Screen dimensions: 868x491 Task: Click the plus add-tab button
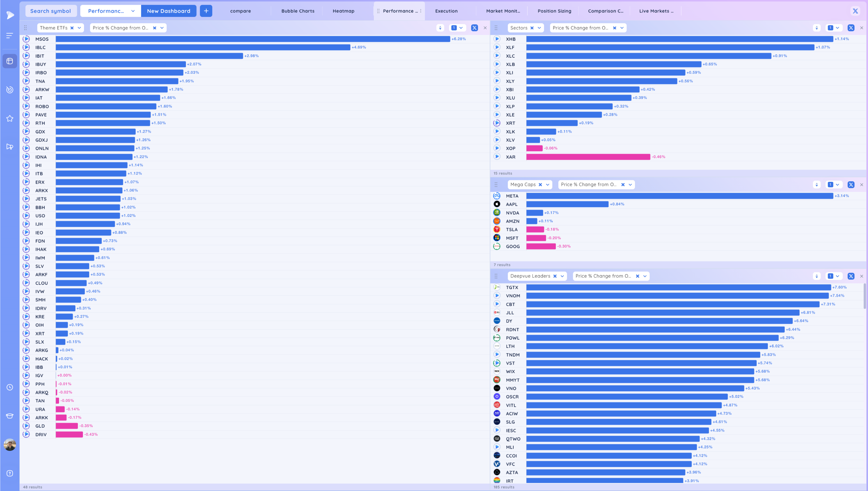tap(206, 11)
